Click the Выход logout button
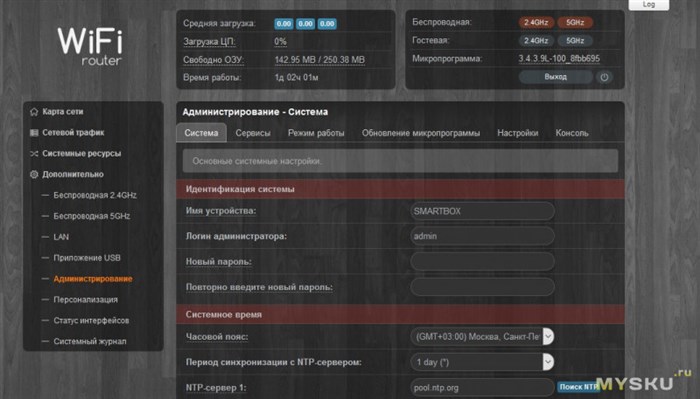Image resolution: width=700 pixels, height=399 pixels. (x=555, y=77)
